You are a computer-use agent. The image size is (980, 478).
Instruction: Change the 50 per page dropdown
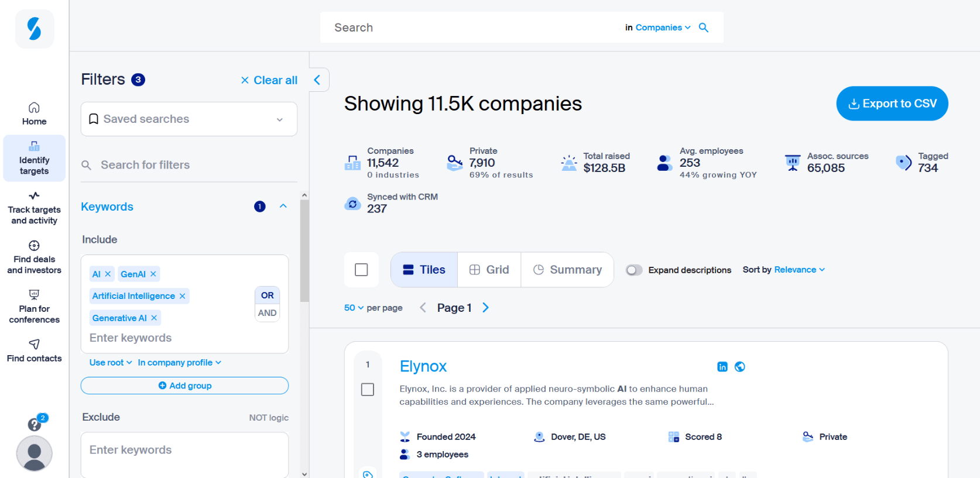tap(354, 308)
